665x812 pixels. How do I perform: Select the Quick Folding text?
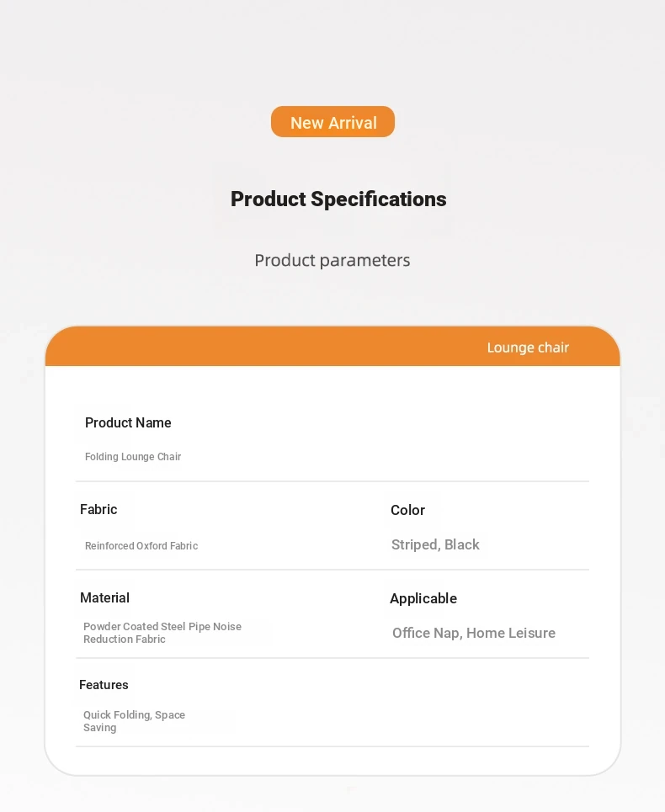click(x=116, y=715)
